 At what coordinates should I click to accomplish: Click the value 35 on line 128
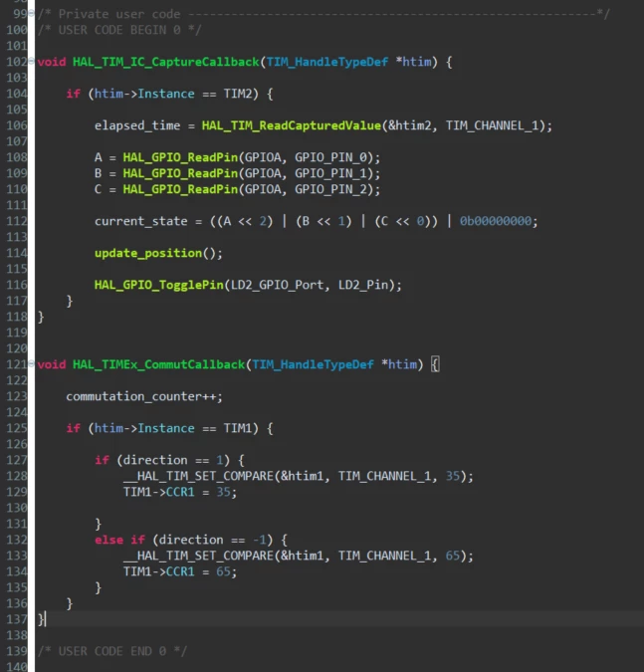(x=453, y=476)
